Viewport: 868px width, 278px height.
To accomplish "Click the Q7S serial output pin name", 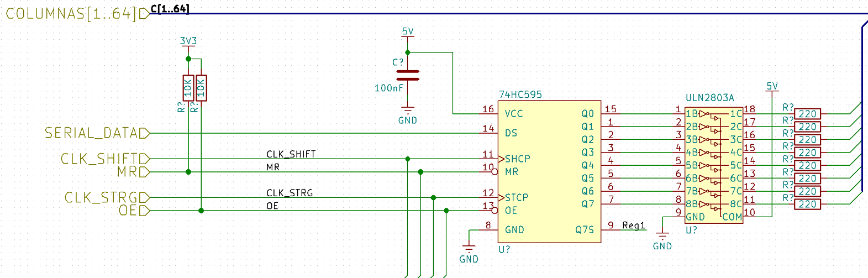I will coord(585,230).
